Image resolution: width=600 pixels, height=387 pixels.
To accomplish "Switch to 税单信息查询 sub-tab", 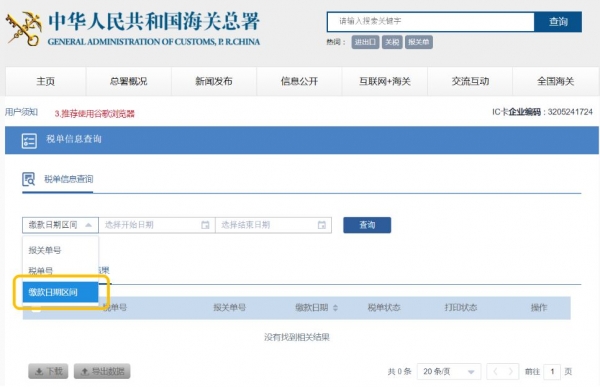I will coord(68,179).
